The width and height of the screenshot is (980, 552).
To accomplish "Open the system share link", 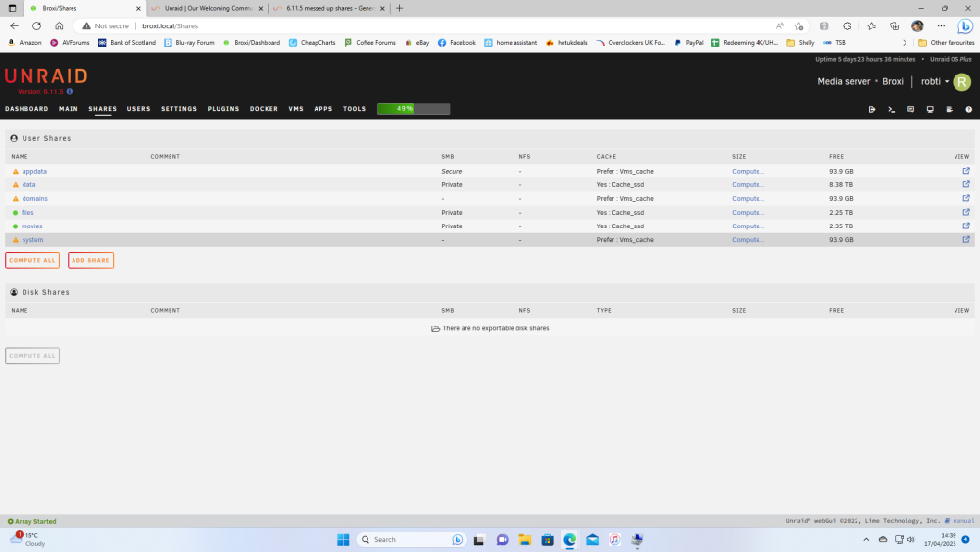I will click(32, 239).
